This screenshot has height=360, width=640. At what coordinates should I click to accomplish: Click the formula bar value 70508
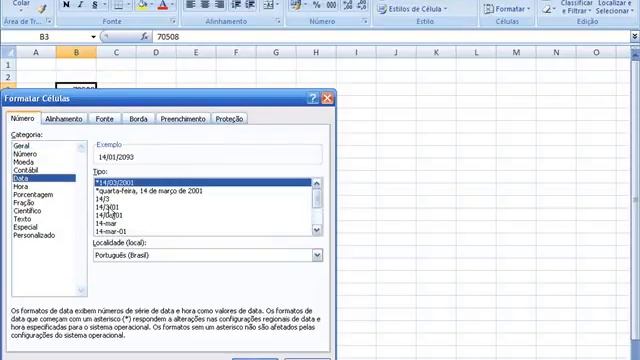(x=168, y=37)
